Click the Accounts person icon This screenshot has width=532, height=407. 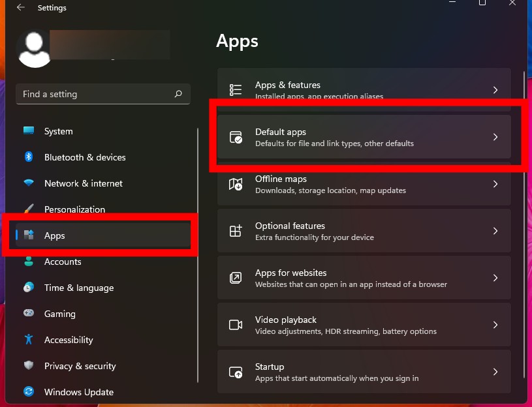(29, 262)
